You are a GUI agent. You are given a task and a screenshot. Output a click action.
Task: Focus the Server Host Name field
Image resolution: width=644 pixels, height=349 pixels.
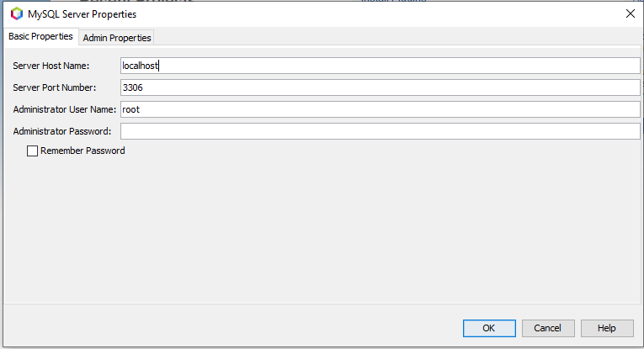(380, 66)
